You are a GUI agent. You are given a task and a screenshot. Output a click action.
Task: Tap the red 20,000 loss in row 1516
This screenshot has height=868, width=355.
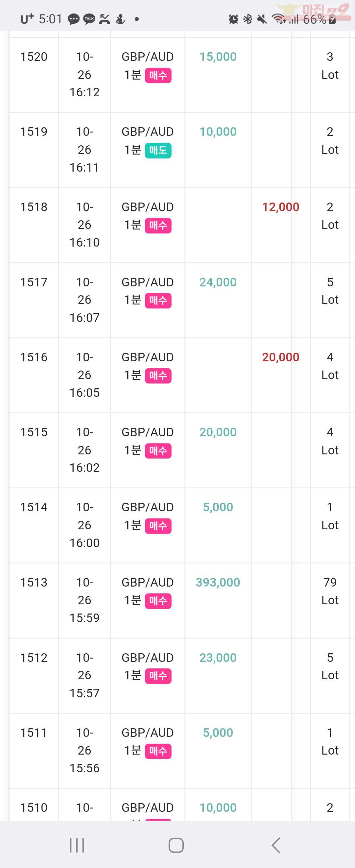click(x=281, y=357)
